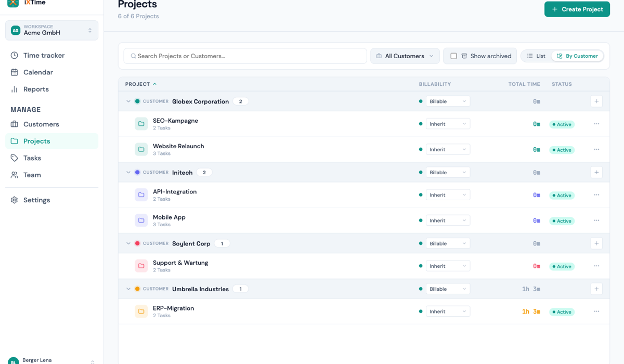Open more options for Mobile App
Image resolution: width=624 pixels, height=364 pixels.
click(x=596, y=220)
